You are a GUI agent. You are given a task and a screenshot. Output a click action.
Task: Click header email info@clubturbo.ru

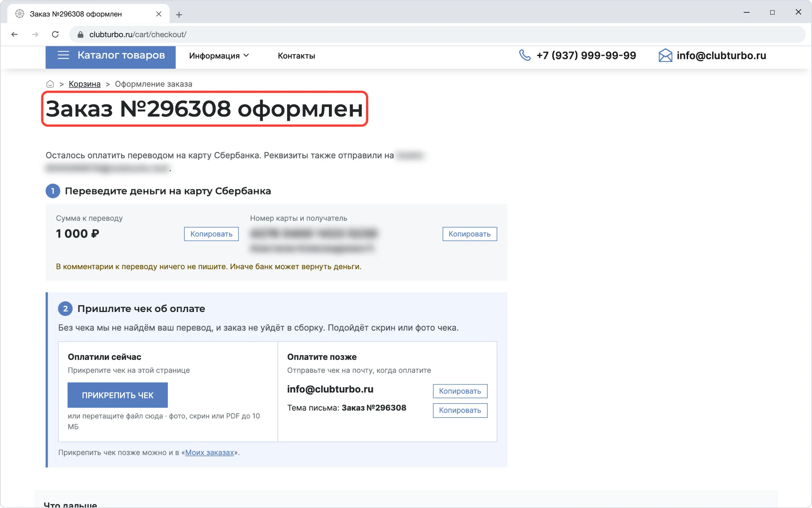tap(721, 56)
